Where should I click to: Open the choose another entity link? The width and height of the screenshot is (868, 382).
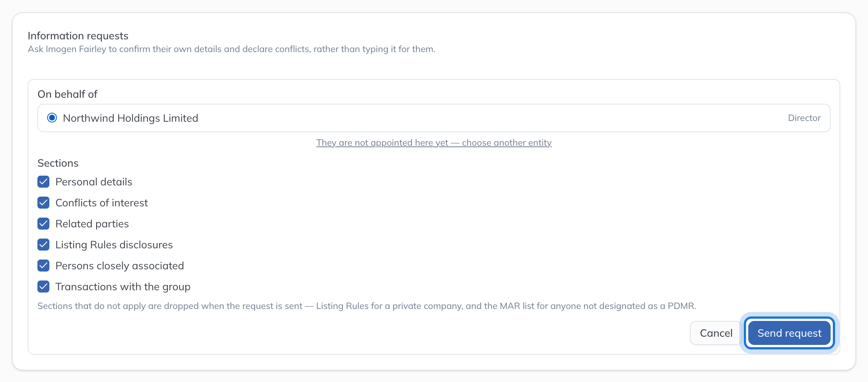pyautogui.click(x=434, y=143)
